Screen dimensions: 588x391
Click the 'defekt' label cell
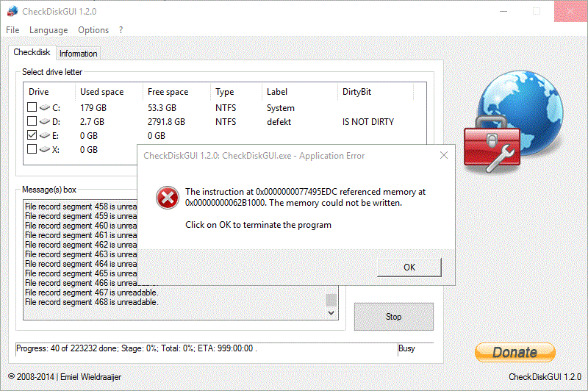pos(279,122)
